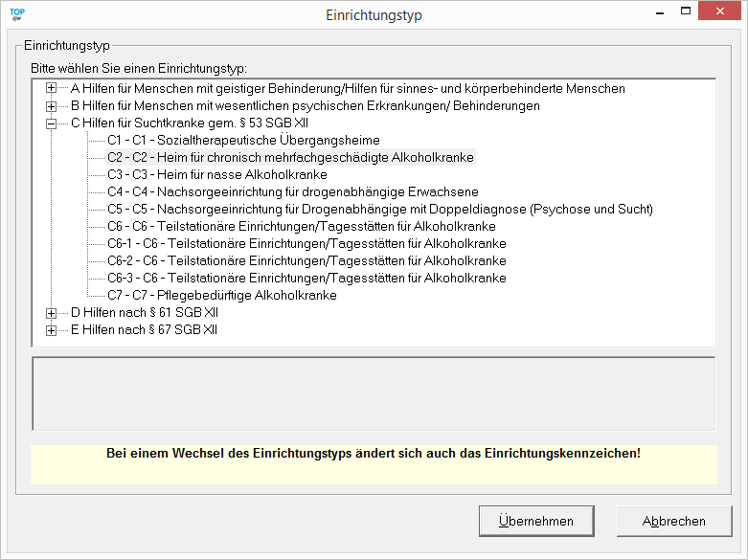Expand D Hilfen nach § 61
This screenshot has height=560, width=748.
click(x=52, y=313)
